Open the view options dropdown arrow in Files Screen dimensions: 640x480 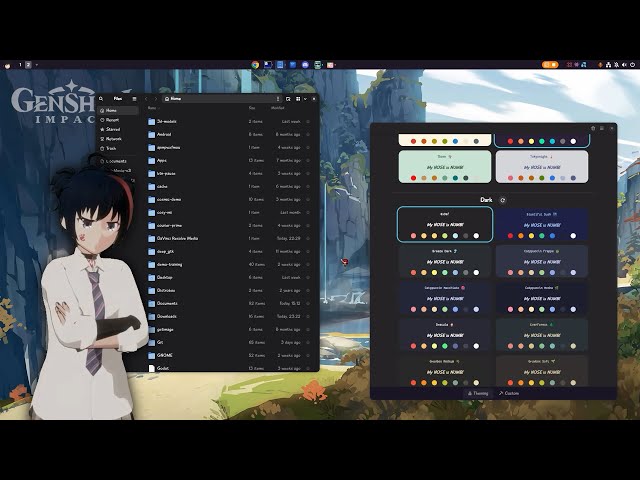pos(305,99)
